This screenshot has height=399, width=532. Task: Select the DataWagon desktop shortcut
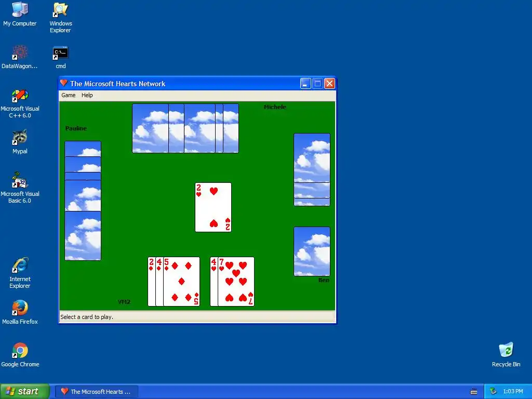(x=19, y=57)
